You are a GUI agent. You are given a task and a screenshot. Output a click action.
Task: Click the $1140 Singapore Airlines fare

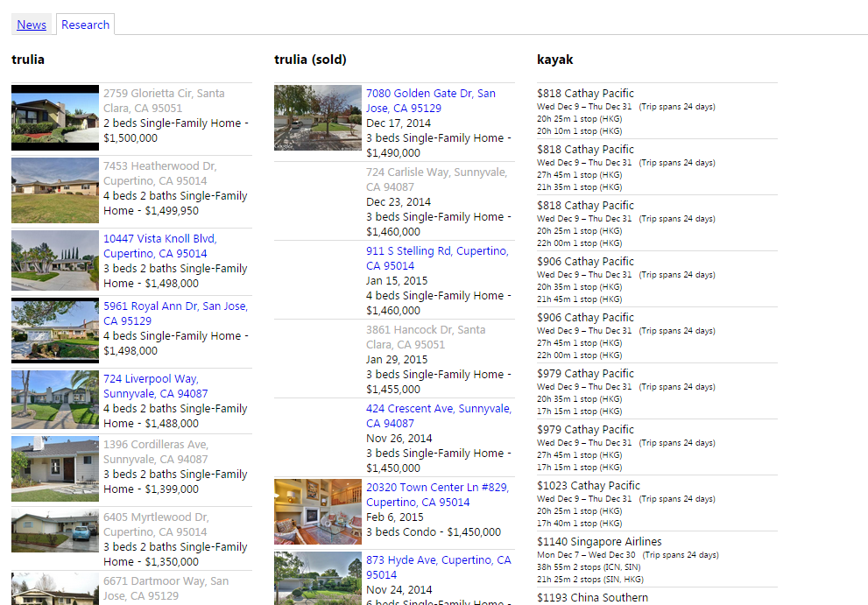pyautogui.click(x=599, y=541)
